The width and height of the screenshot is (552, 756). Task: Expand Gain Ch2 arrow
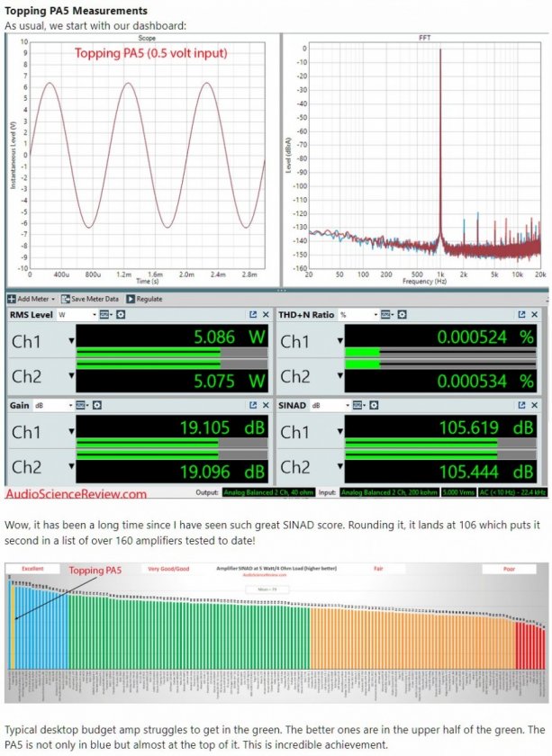pos(71,466)
